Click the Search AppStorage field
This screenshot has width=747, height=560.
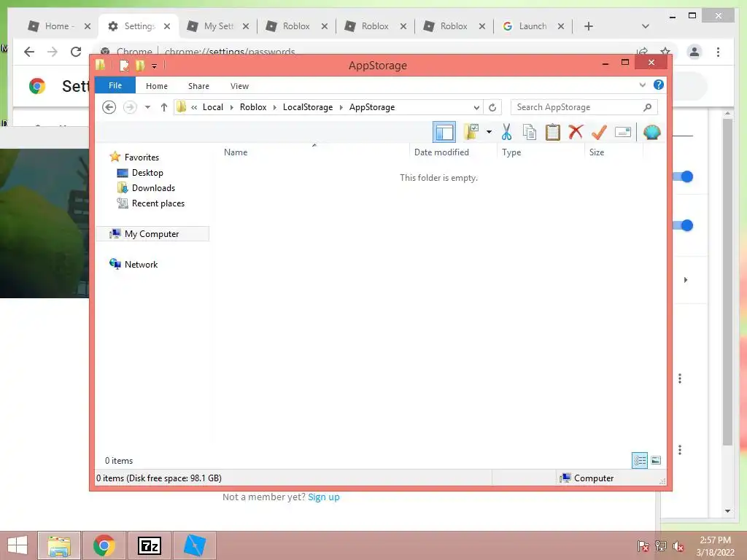pyautogui.click(x=584, y=107)
